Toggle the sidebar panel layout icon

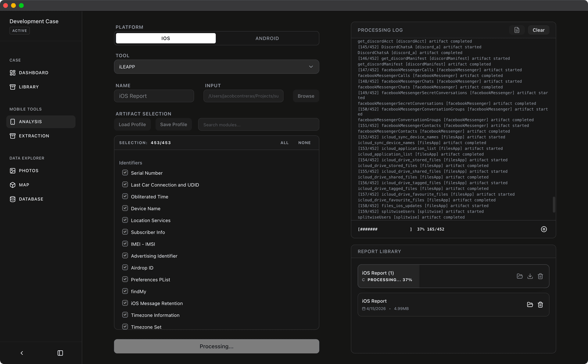click(60, 353)
